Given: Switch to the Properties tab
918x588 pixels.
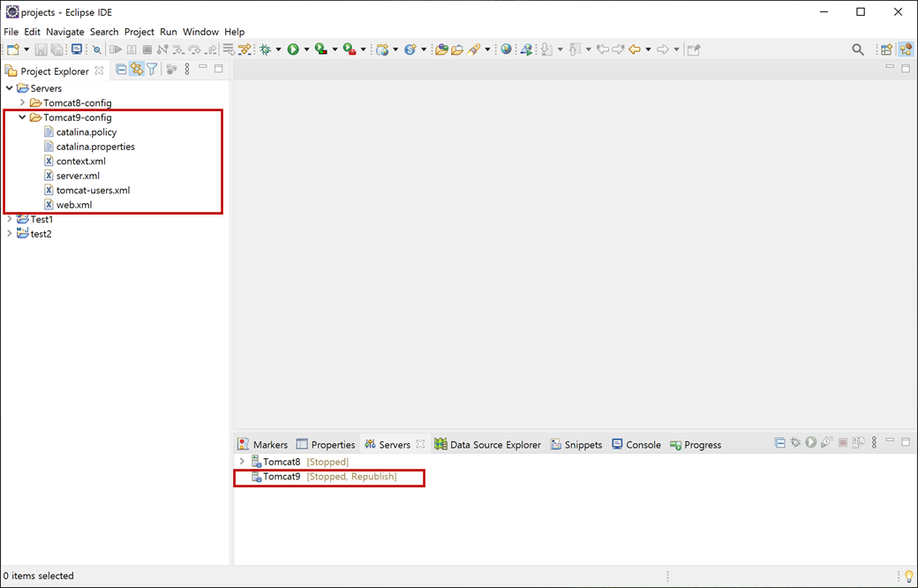Looking at the screenshot, I should click(x=326, y=444).
